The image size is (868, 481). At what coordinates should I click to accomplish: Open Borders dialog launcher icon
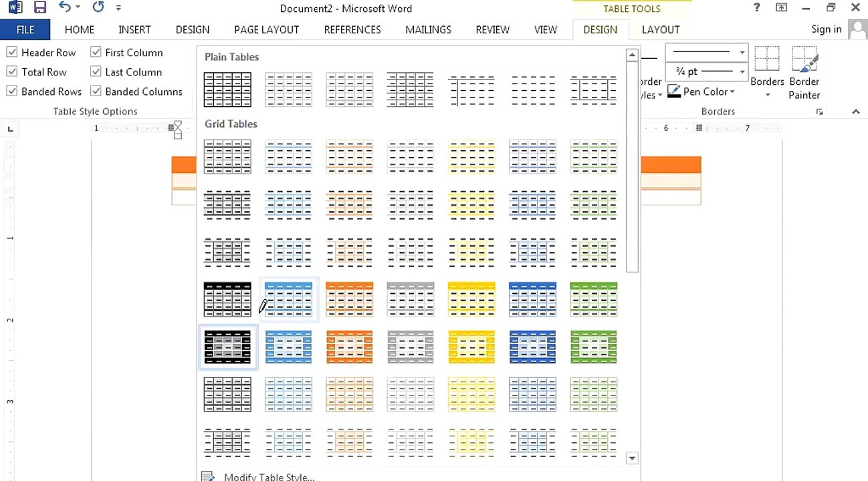coord(819,112)
